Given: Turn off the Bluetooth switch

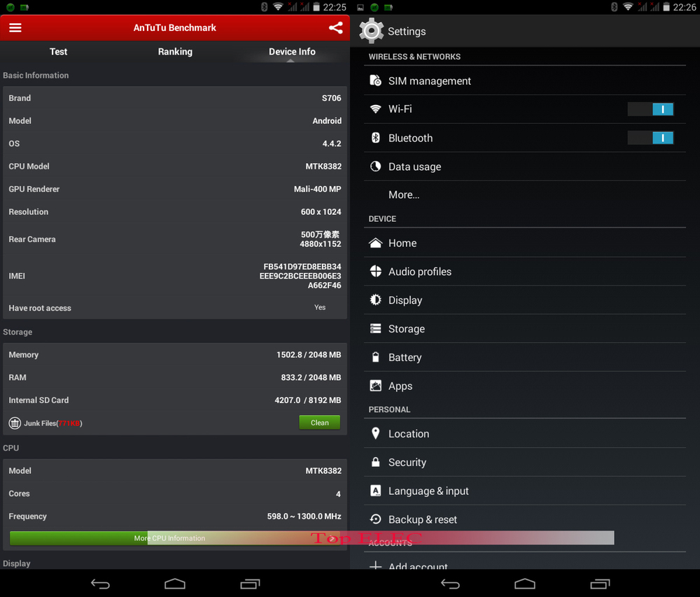Looking at the screenshot, I should tap(650, 138).
